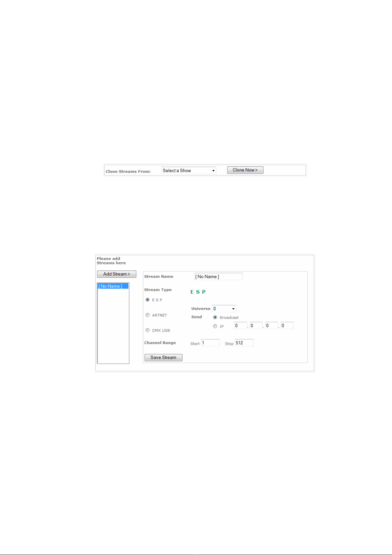Click the first IP octet field

click(241, 326)
